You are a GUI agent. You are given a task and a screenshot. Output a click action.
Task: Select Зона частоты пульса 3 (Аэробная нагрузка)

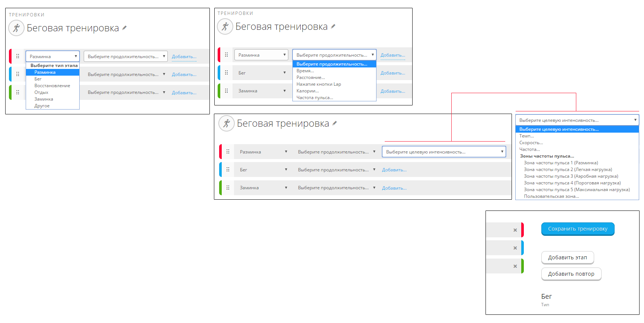coord(571,176)
